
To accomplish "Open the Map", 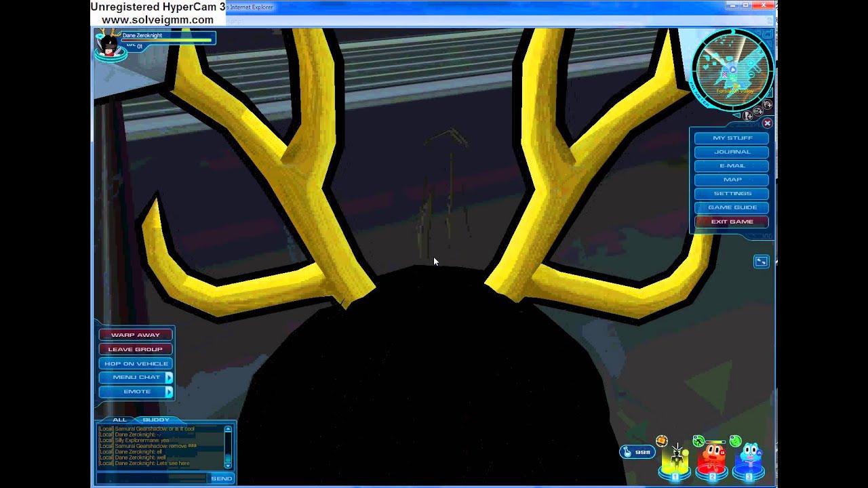I will 732,180.
